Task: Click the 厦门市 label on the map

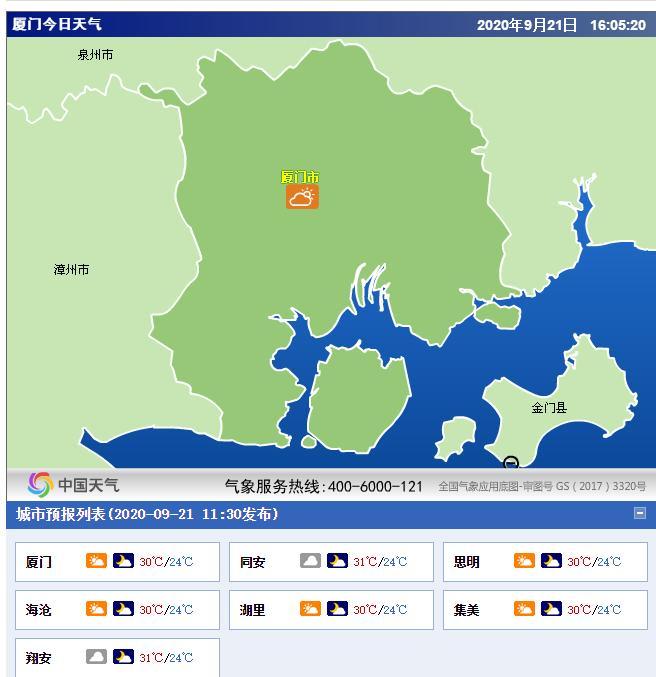Action: (x=300, y=177)
